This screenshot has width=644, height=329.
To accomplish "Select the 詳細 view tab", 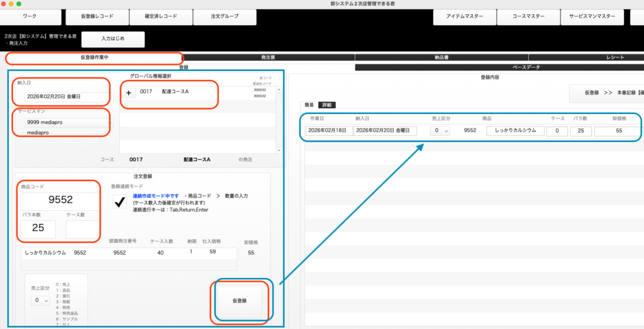I will (x=326, y=104).
